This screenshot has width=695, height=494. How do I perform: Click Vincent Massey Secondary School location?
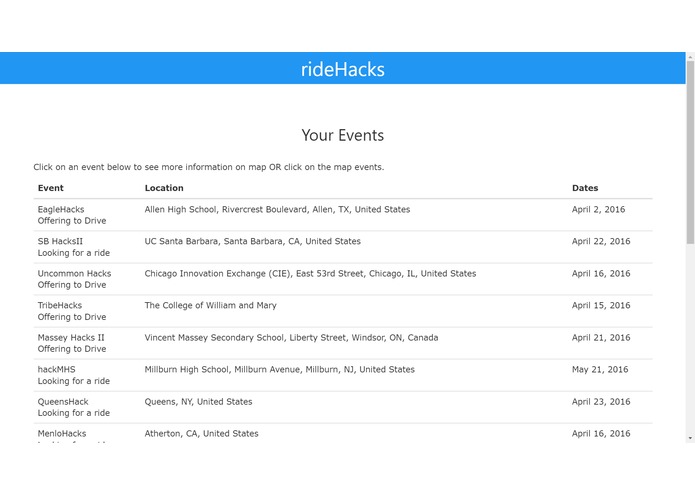tap(291, 338)
